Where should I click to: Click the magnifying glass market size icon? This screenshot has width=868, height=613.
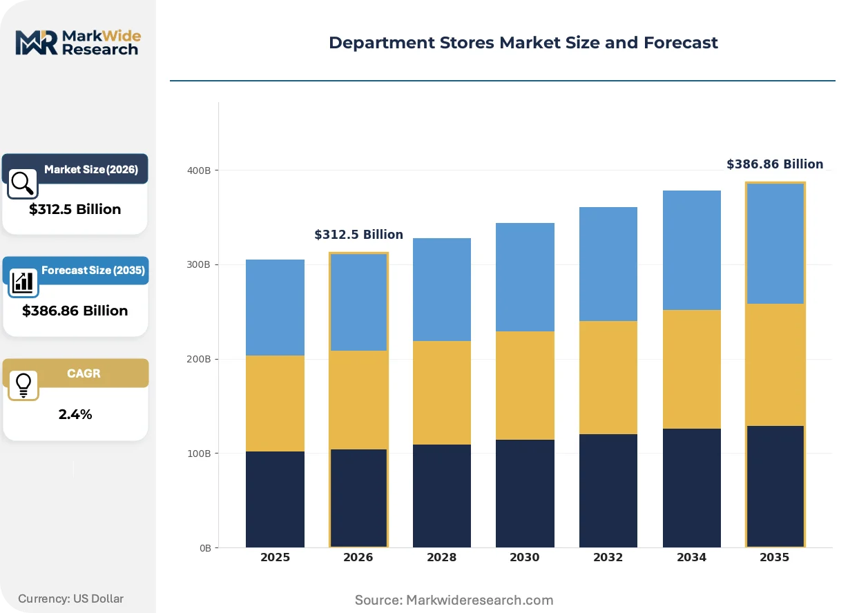pyautogui.click(x=23, y=184)
